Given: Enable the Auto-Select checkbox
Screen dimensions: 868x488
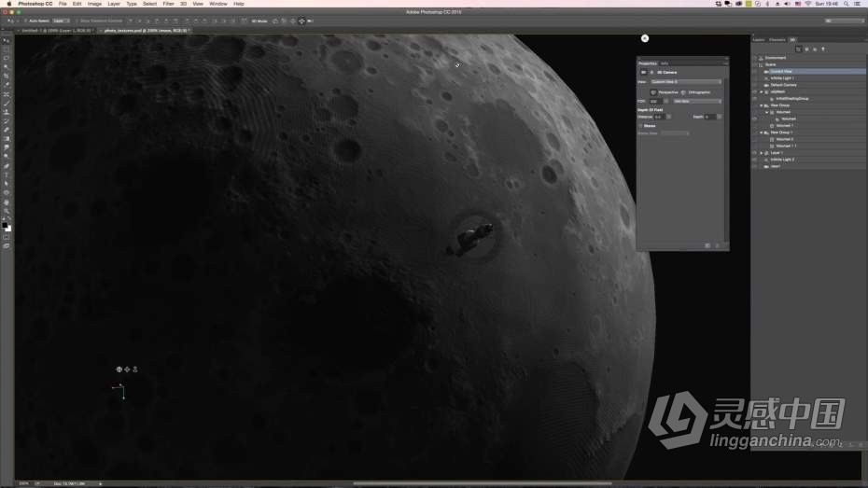Looking at the screenshot, I should [25, 21].
